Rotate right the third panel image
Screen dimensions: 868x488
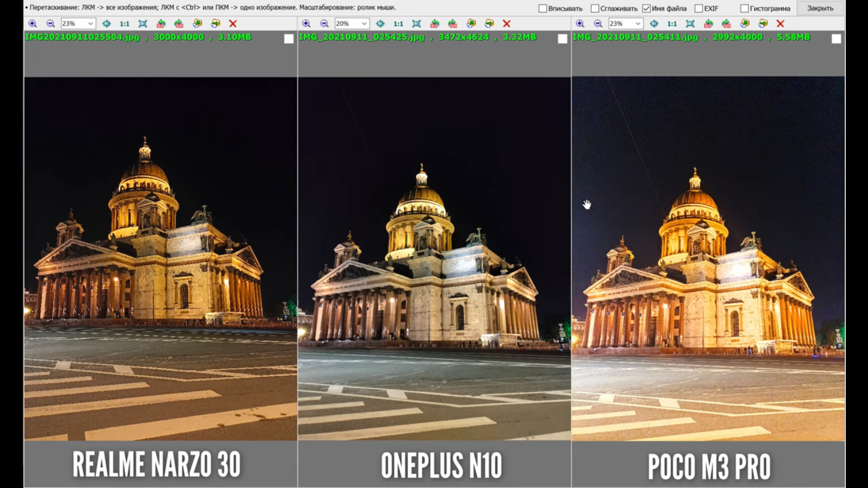pos(726,23)
